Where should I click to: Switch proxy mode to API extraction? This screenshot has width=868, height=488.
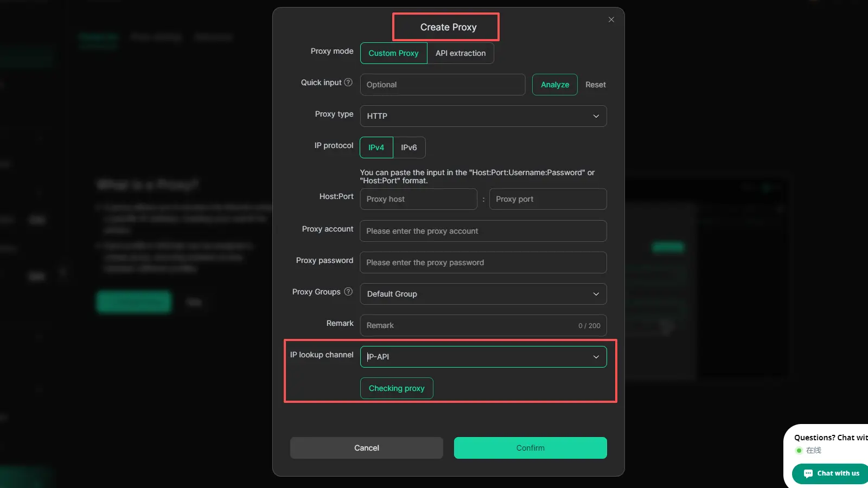pyautogui.click(x=460, y=53)
